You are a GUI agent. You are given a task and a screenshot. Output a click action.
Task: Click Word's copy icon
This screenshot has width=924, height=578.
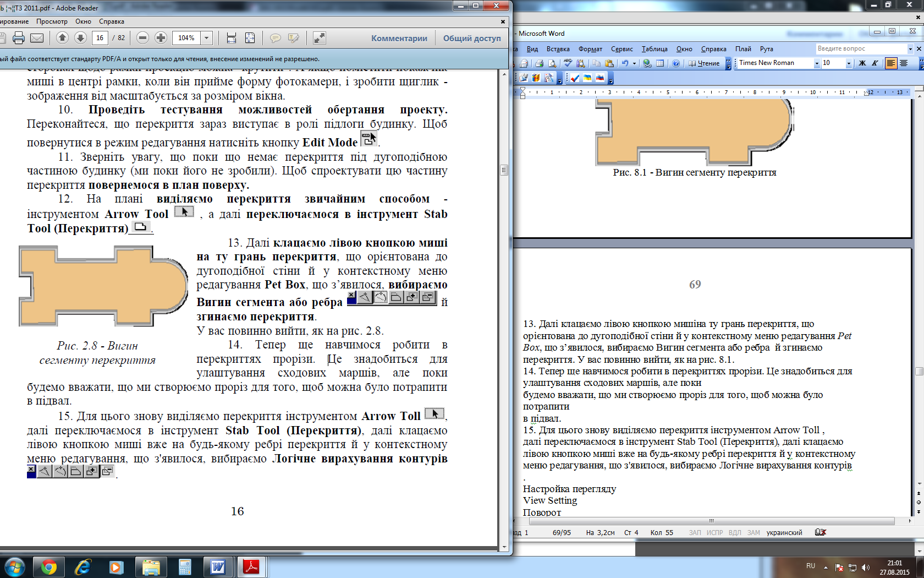[x=597, y=63]
